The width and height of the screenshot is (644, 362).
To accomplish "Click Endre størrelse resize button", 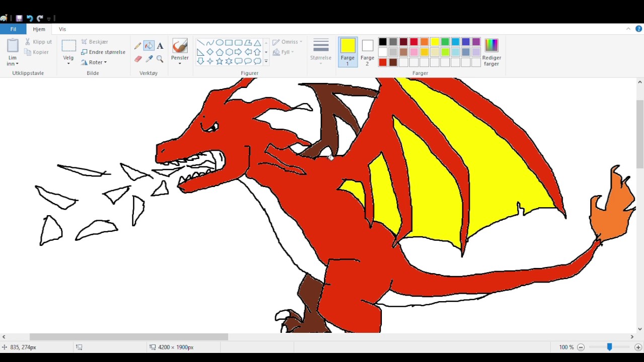I will pyautogui.click(x=103, y=52).
